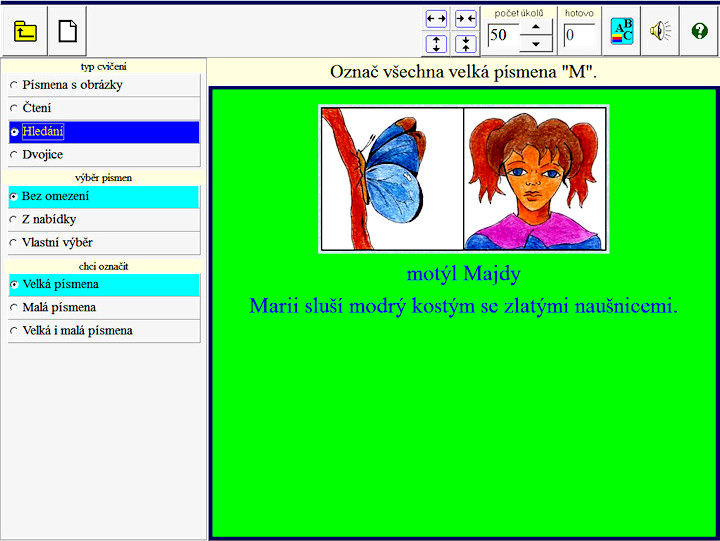Choose Vlastní výběr letter selection
The width and height of the screenshot is (720, 541).
click(x=104, y=242)
